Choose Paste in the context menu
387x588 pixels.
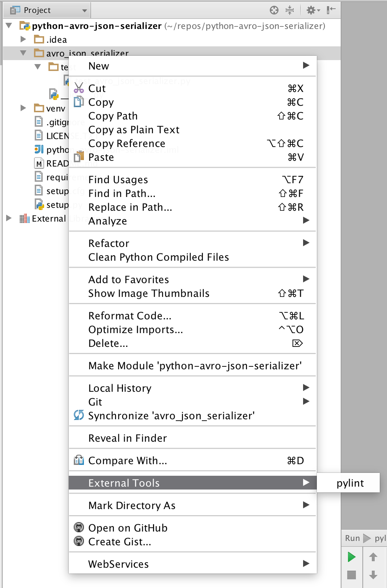pos(101,157)
